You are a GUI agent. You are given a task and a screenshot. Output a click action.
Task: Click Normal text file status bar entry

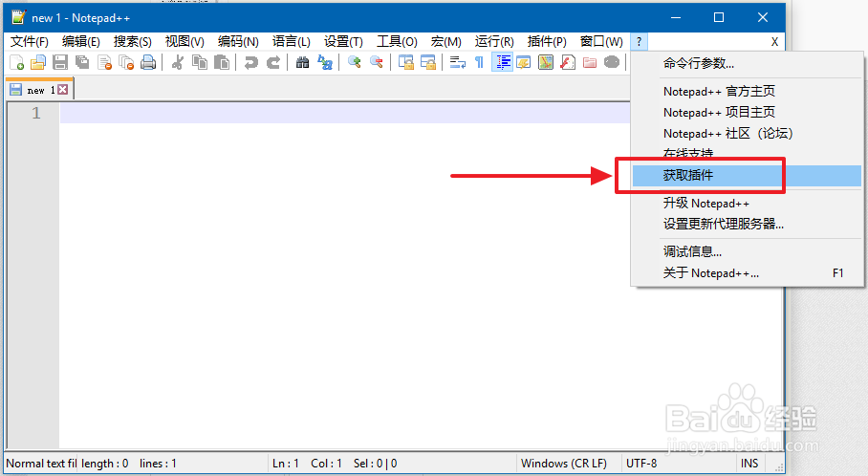point(41,464)
